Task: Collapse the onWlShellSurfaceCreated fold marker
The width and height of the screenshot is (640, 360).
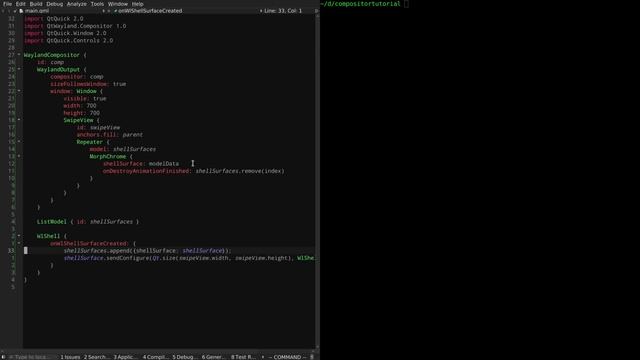Action: pyautogui.click(x=19, y=243)
